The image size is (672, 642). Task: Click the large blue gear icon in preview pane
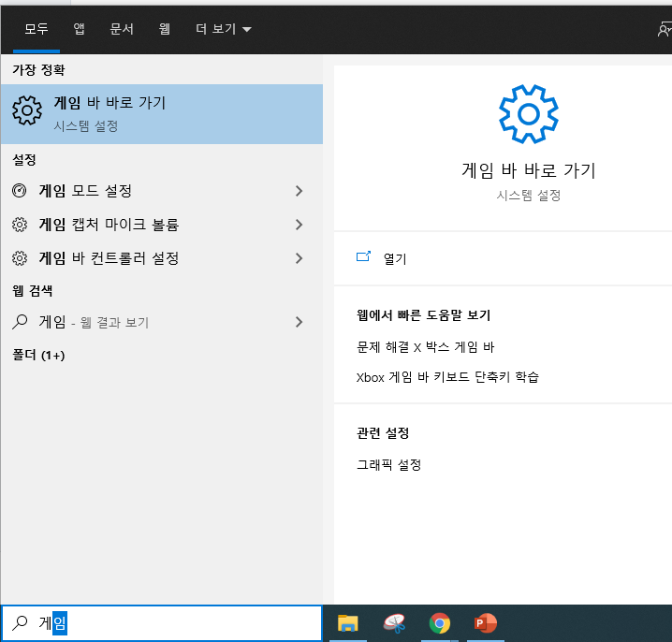coord(529,114)
